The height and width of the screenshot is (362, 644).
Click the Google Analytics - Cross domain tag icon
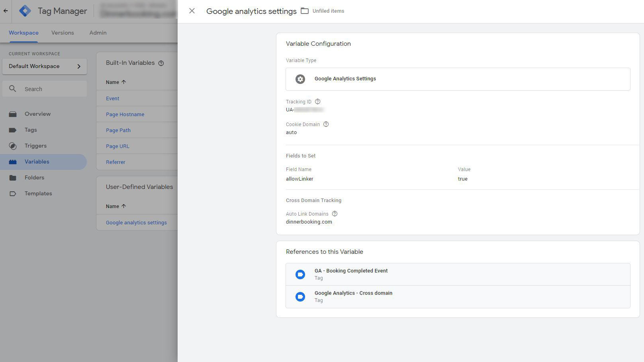tap(300, 297)
